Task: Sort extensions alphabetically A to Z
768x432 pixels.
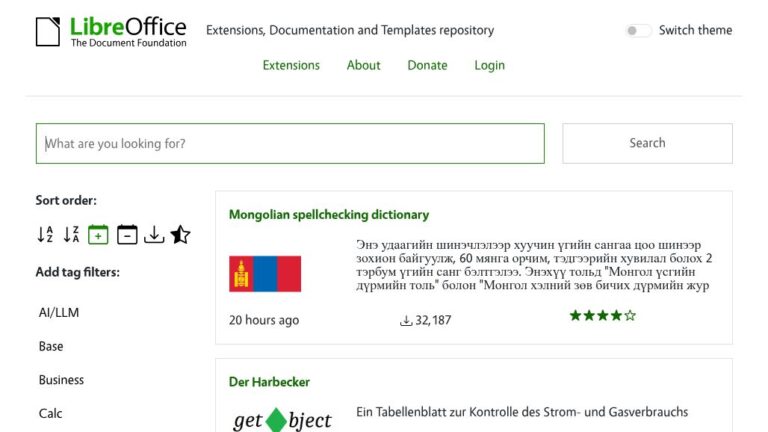Action: point(46,235)
